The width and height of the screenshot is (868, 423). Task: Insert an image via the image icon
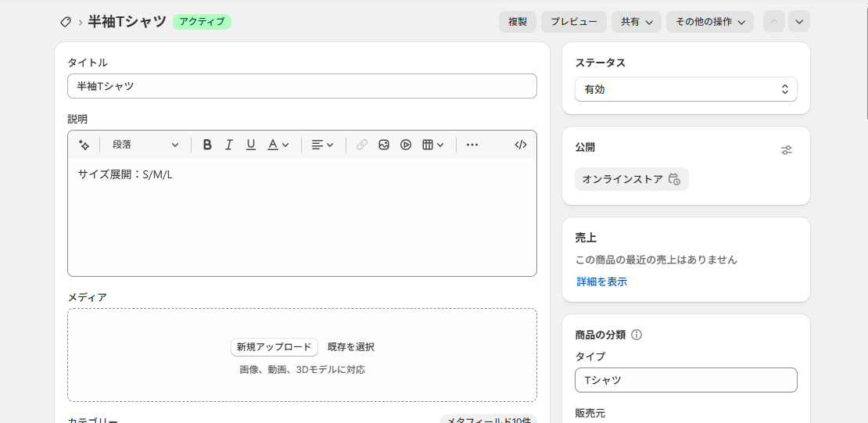coord(384,145)
